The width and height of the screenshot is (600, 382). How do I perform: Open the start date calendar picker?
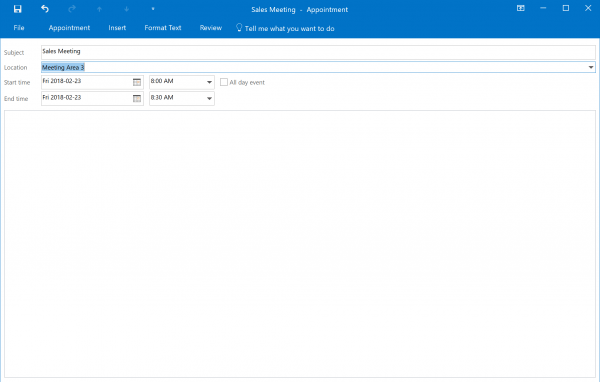[x=137, y=82]
